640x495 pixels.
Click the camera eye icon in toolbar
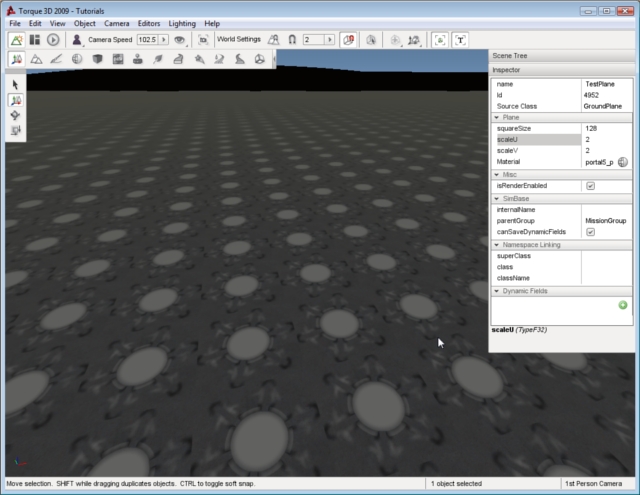(x=180, y=40)
